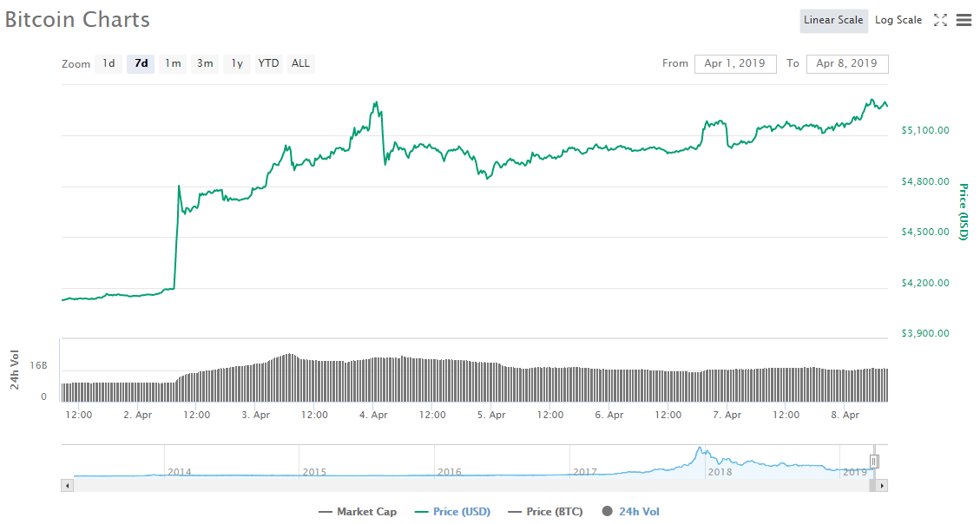Click the $4,800.00 axis label
The height and width of the screenshot is (524, 980).
(925, 181)
